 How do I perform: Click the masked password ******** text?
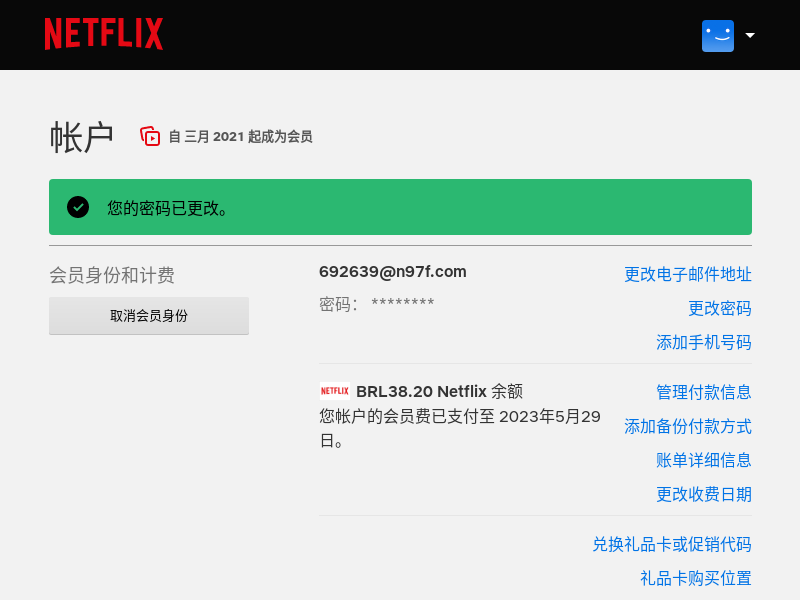pos(403,302)
